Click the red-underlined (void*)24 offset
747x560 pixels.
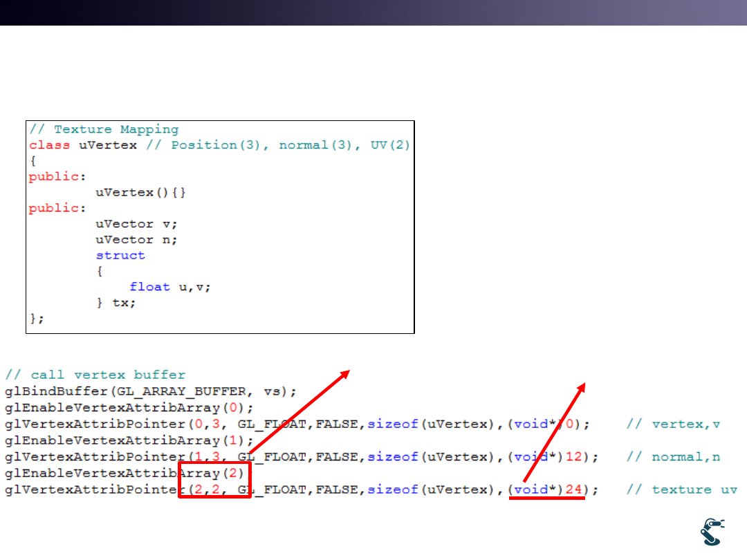(547, 490)
